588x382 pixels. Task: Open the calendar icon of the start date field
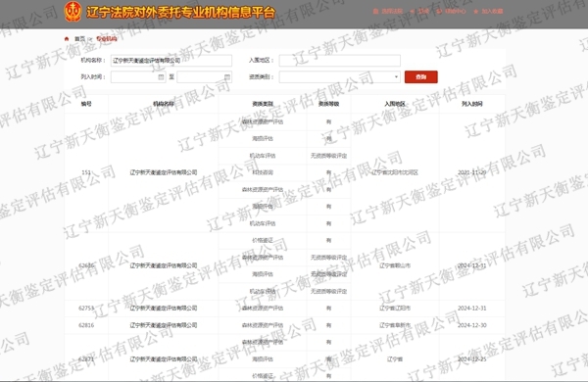pos(161,76)
